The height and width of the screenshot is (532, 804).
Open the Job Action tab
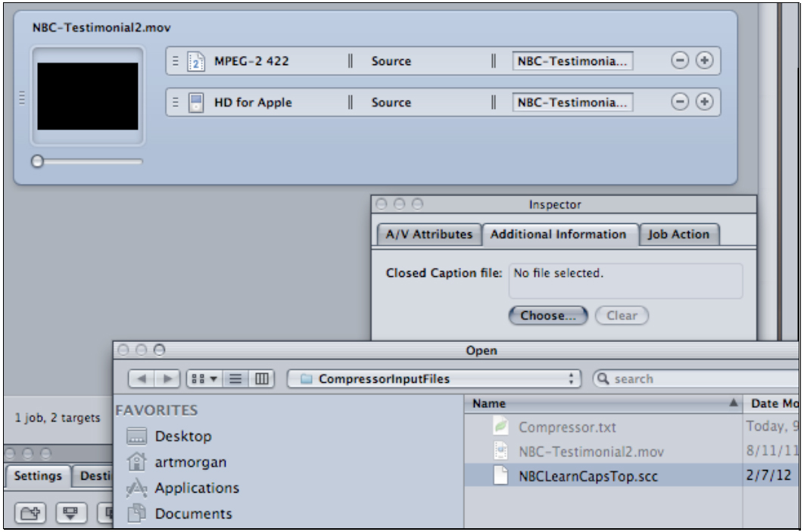(678, 235)
